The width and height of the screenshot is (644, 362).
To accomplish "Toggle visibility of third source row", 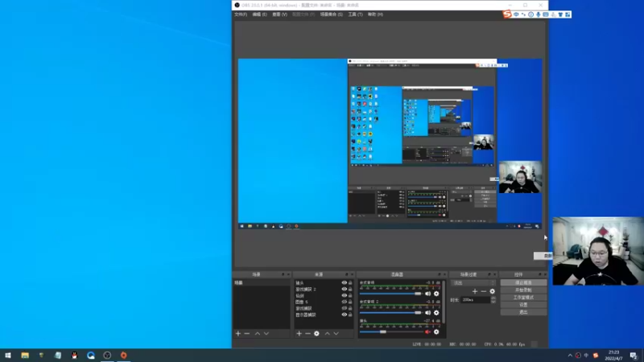I will [x=345, y=295].
